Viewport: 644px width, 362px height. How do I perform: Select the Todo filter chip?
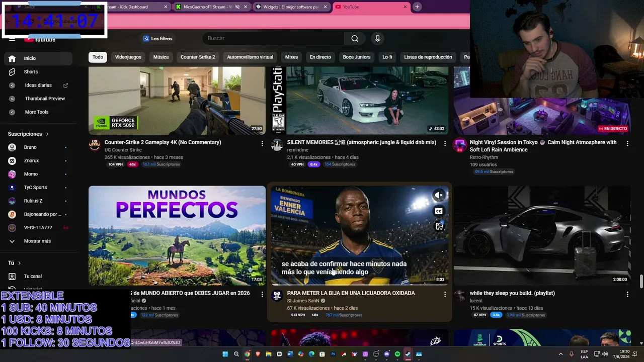98,57
